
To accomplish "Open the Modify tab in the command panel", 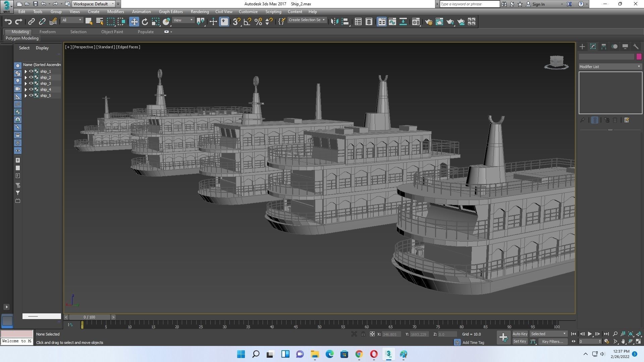I will [x=593, y=47].
